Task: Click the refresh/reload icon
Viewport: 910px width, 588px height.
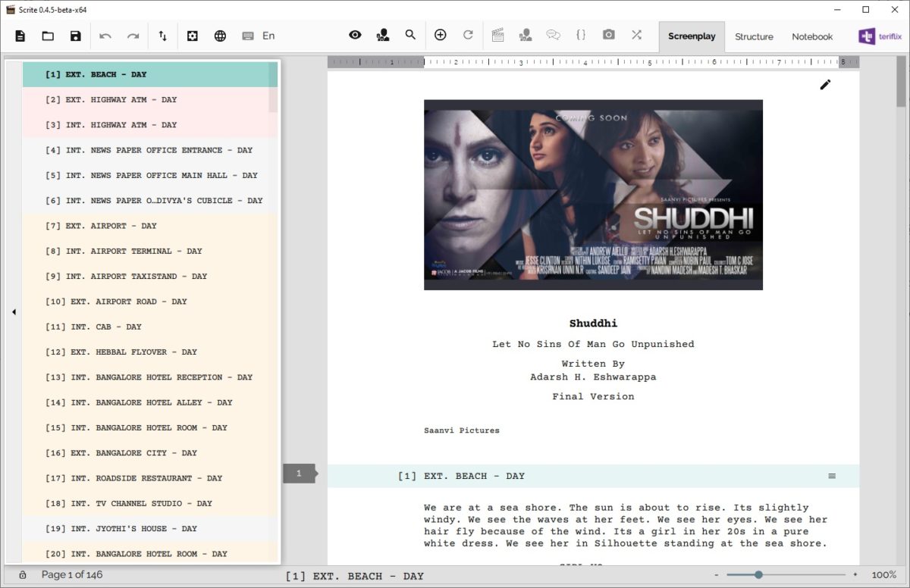Action: tap(468, 36)
